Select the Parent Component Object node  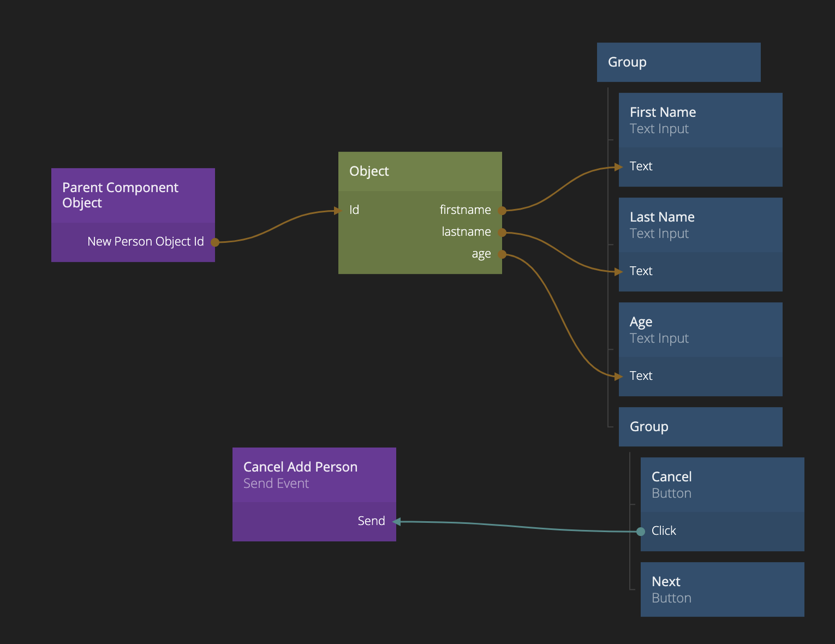[133, 195]
